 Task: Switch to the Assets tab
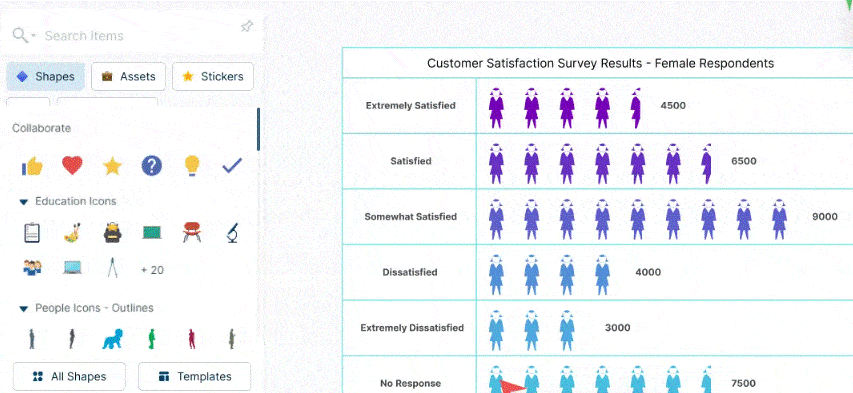[x=128, y=77]
